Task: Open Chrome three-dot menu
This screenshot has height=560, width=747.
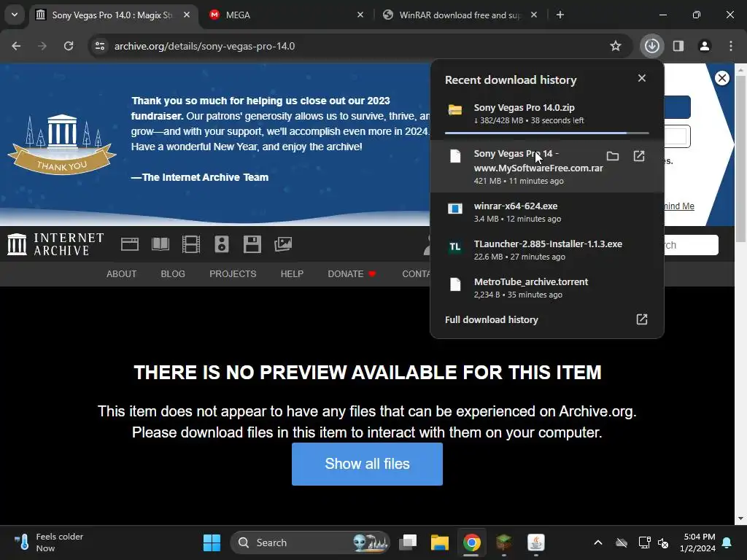Action: (x=731, y=46)
